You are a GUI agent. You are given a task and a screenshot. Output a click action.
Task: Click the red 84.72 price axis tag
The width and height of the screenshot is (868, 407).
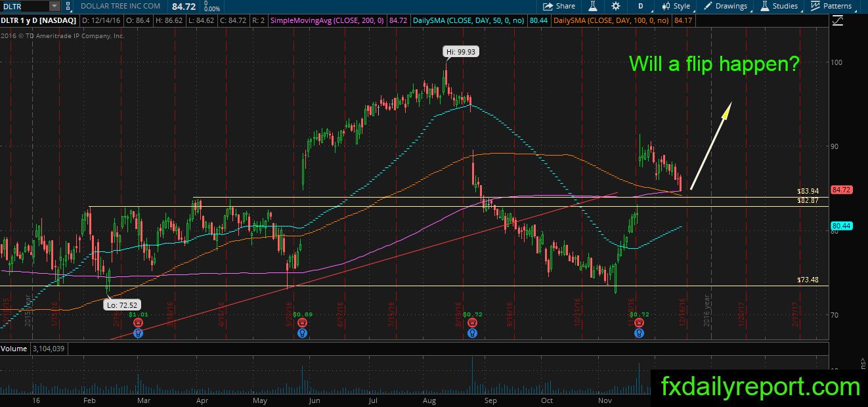840,190
